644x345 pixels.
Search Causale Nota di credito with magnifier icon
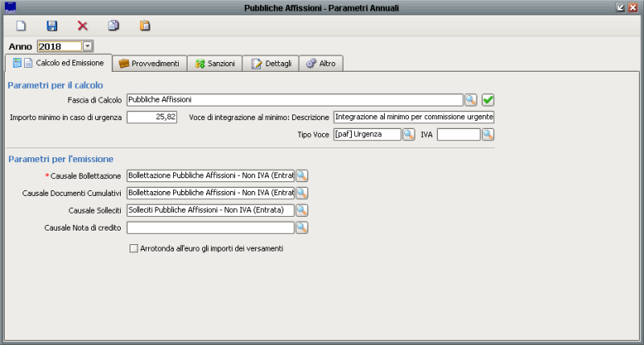(x=302, y=227)
